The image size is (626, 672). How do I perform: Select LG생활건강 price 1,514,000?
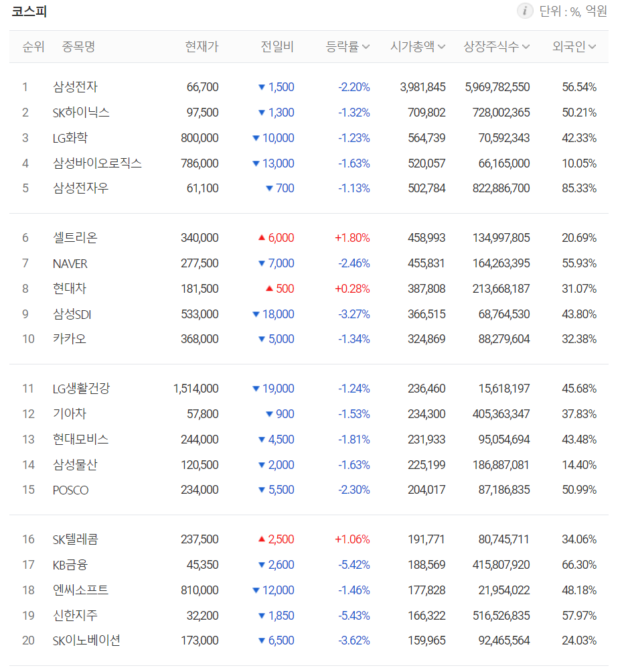coord(195,389)
